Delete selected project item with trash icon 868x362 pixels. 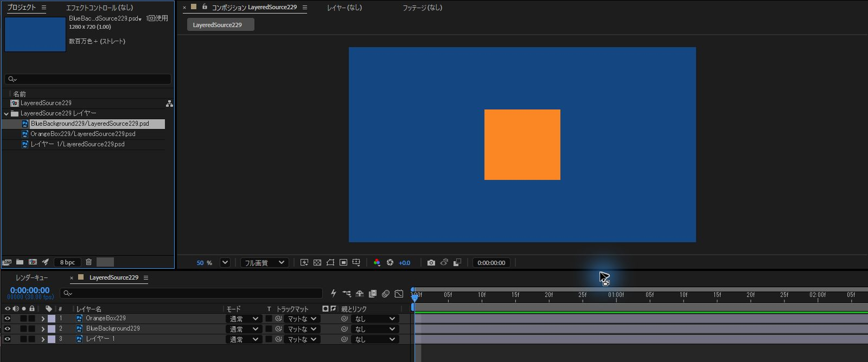89,262
